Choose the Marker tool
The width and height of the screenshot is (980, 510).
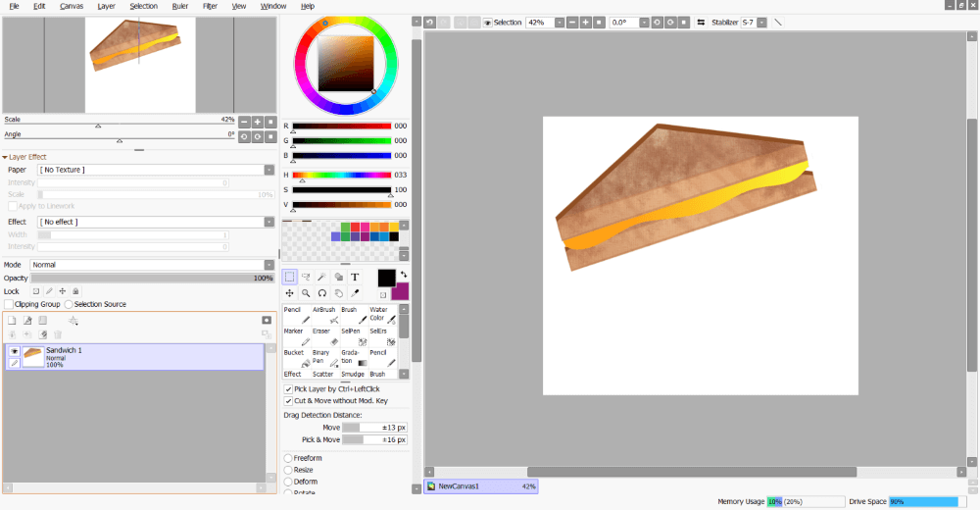(297, 336)
